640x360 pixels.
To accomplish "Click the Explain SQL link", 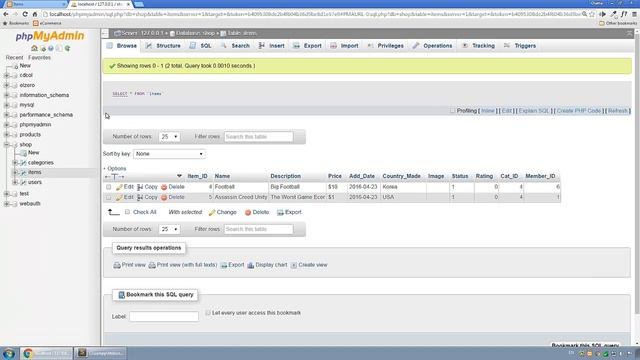I will 534,111.
